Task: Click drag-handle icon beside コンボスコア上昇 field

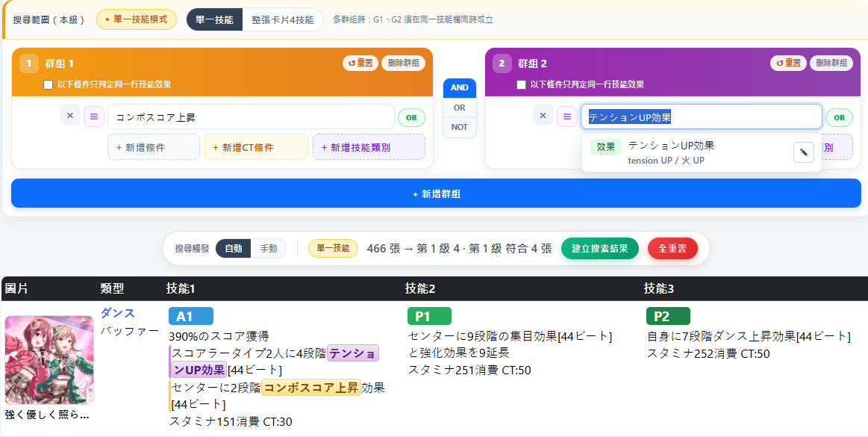Action: (94, 117)
